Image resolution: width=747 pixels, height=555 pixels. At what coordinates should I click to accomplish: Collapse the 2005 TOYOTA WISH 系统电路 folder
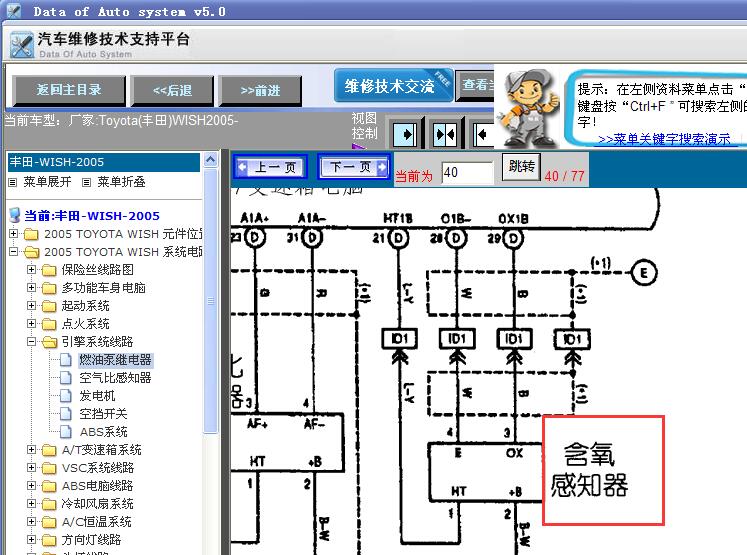point(13,252)
